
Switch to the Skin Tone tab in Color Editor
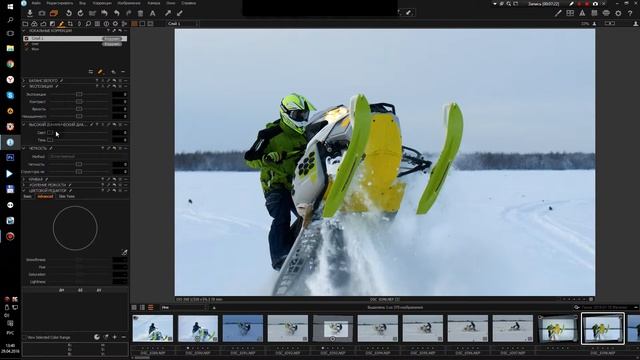pyautogui.click(x=67, y=196)
